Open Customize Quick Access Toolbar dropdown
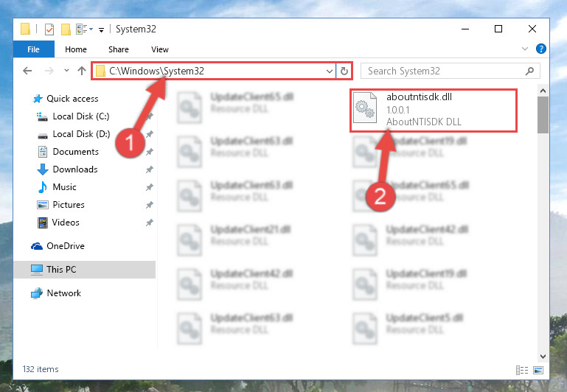Viewport: 567px width, 392px height. pos(102,30)
